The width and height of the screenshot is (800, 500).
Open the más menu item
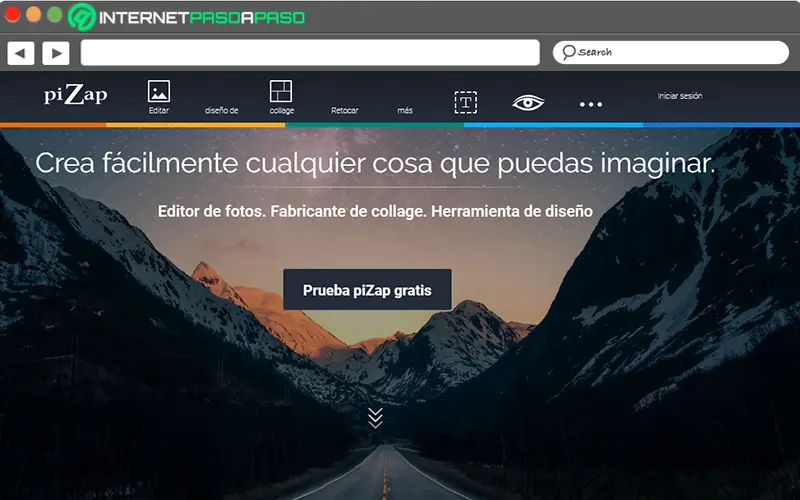click(405, 110)
